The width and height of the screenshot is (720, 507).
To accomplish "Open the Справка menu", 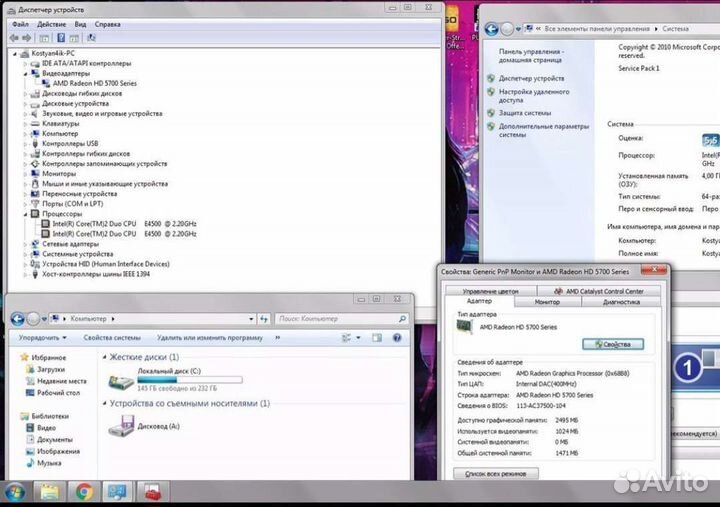I will [x=107, y=24].
